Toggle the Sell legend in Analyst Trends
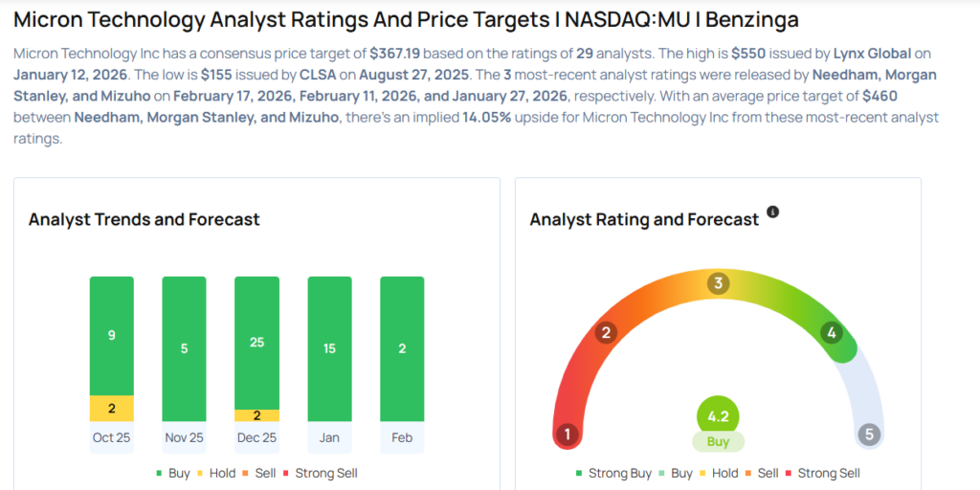Image resolution: width=980 pixels, height=490 pixels. tap(259, 473)
